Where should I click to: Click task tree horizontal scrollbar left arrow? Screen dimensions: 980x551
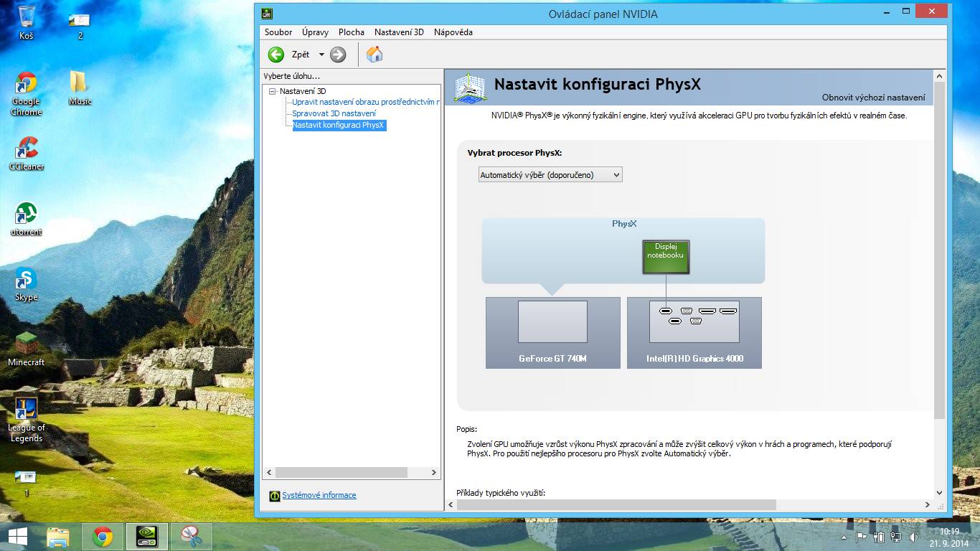coord(270,473)
